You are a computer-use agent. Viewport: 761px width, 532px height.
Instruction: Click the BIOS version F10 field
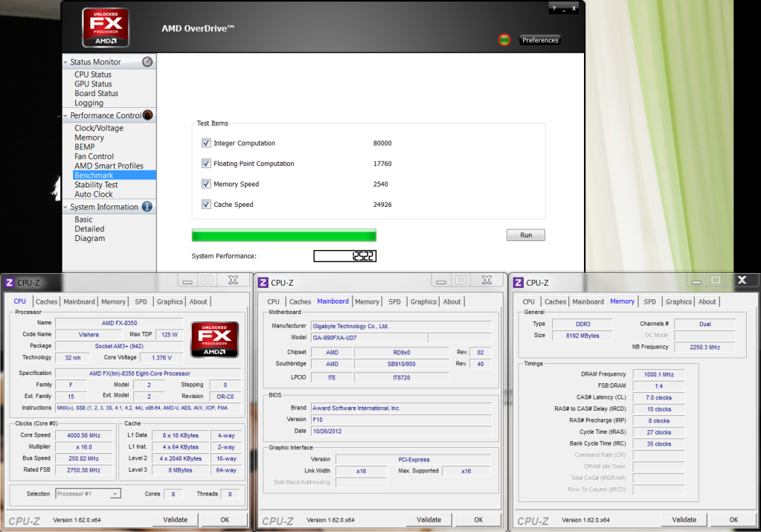tap(402, 420)
